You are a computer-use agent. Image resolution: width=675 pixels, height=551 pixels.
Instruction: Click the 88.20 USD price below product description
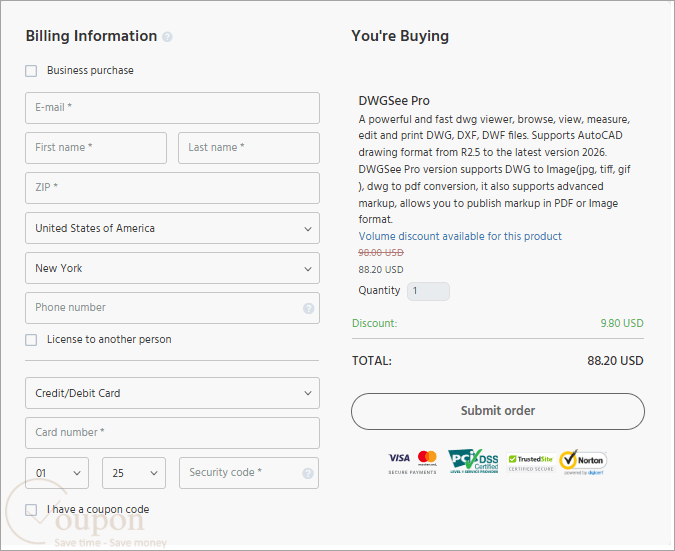(x=381, y=270)
